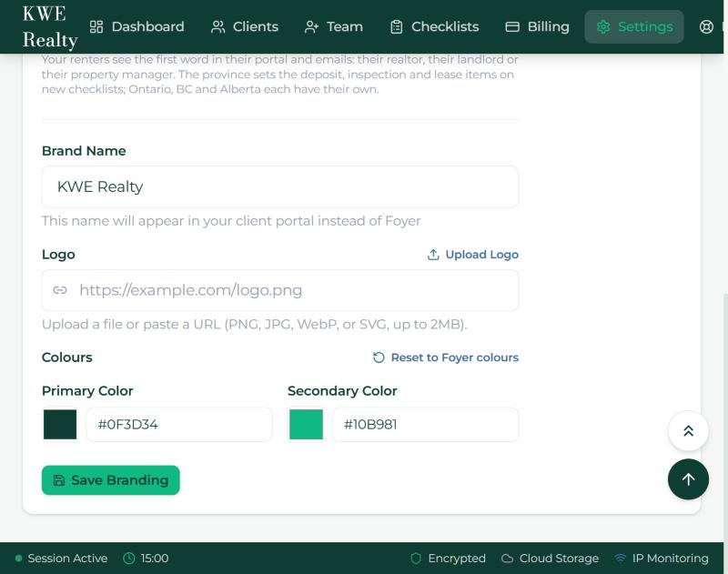Click the 'Brand Name' label
Screen dimensions: 728x574
[x=84, y=151]
